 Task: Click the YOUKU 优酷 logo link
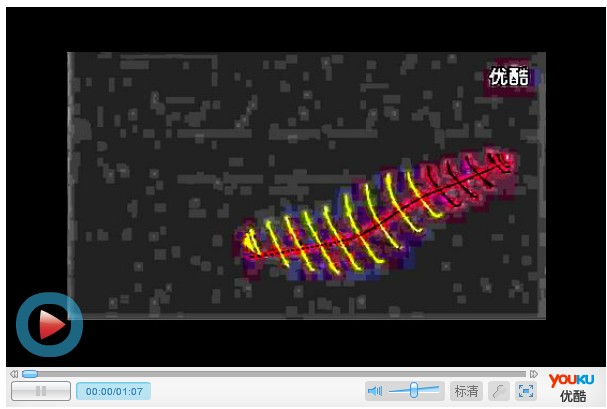pos(572,388)
